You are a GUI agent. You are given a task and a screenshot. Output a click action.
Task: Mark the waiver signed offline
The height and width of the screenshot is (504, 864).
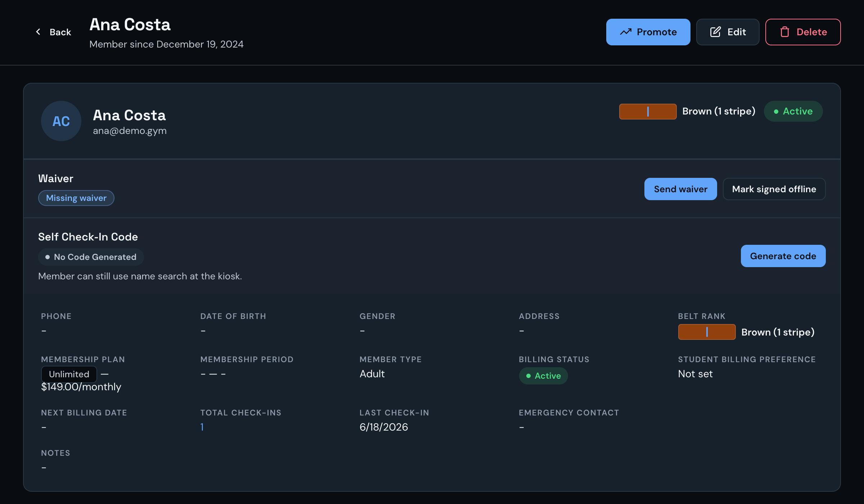tap(774, 189)
